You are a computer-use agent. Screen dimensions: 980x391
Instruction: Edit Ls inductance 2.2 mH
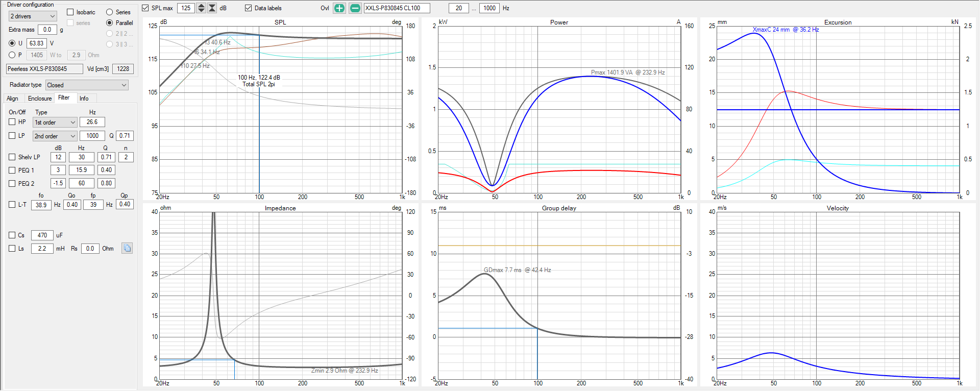(x=42, y=249)
